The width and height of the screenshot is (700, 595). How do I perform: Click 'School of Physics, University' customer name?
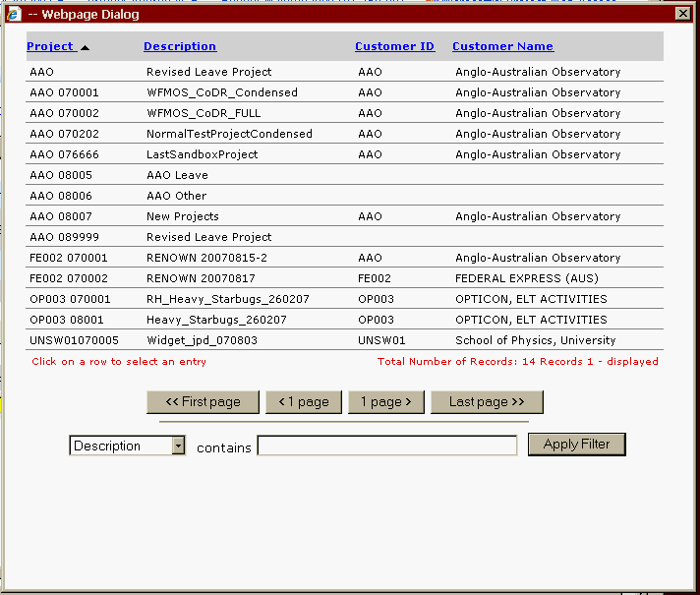pos(535,340)
